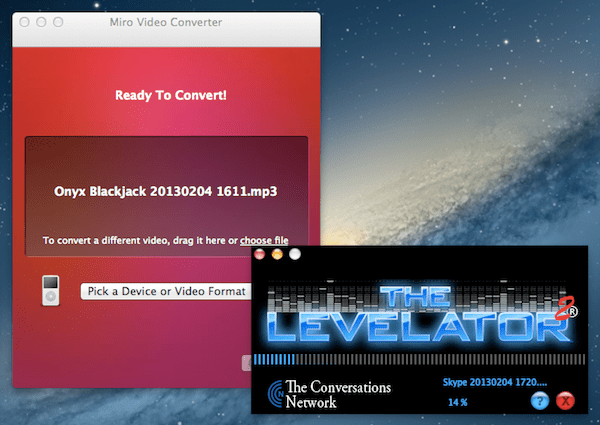This screenshot has width=600, height=425.
Task: Zoom the Miro Video Converter window
Action: click(x=58, y=22)
